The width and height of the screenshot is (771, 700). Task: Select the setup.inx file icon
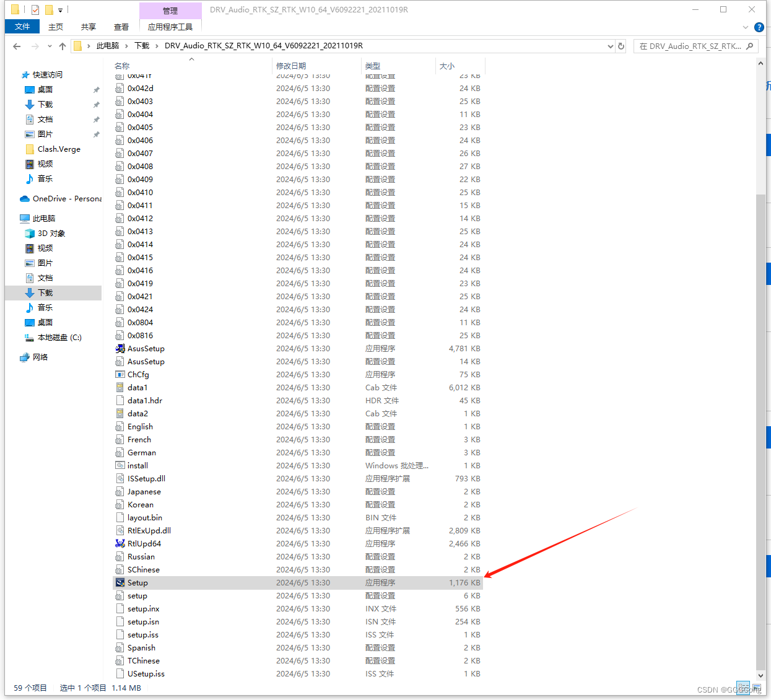pos(120,609)
